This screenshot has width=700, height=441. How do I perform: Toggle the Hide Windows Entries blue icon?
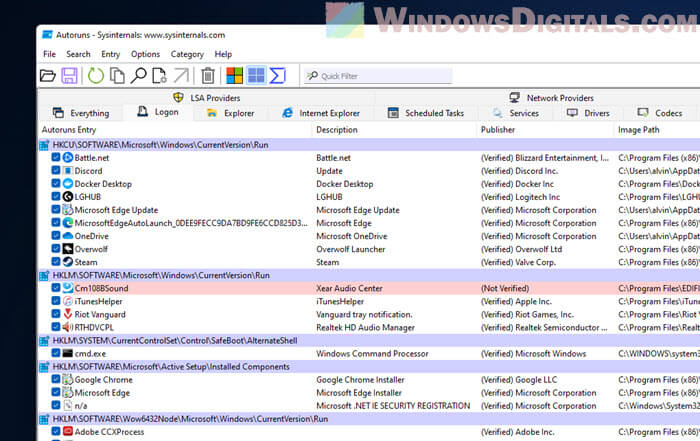pyautogui.click(x=256, y=75)
